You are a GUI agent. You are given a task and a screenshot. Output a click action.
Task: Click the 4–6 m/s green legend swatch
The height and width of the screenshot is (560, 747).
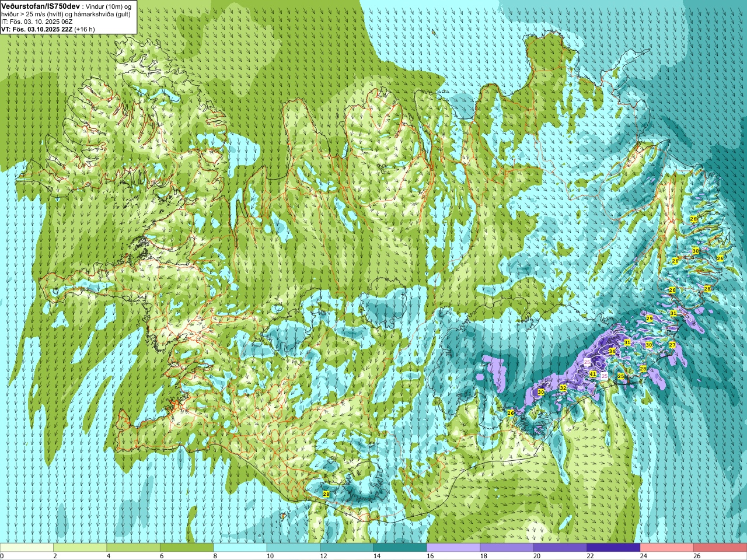coord(133,548)
